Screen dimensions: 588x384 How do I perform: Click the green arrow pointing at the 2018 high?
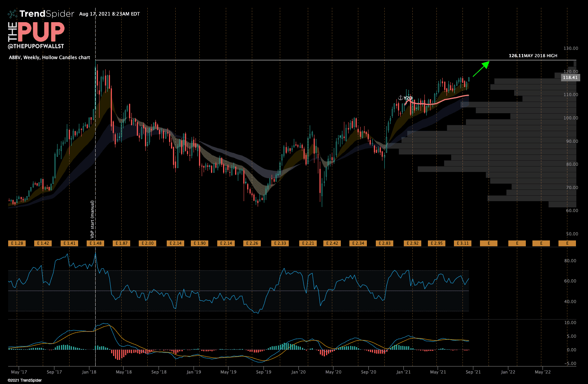point(481,69)
